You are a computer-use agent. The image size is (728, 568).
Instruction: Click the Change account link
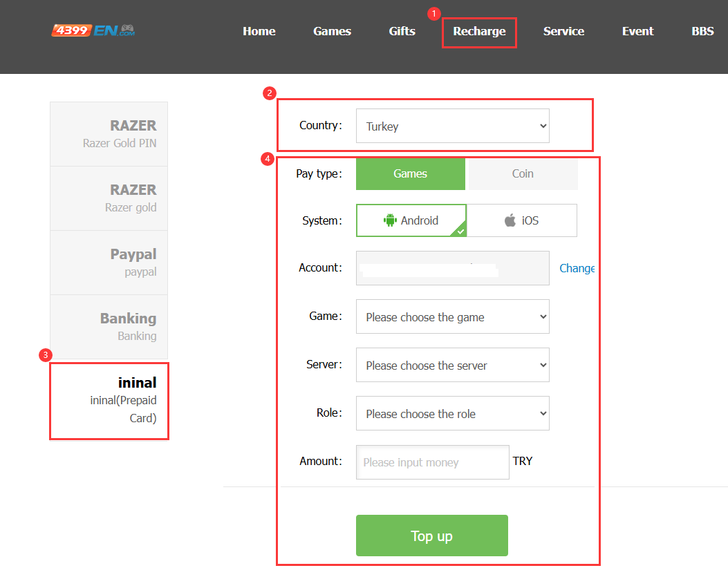point(577,268)
